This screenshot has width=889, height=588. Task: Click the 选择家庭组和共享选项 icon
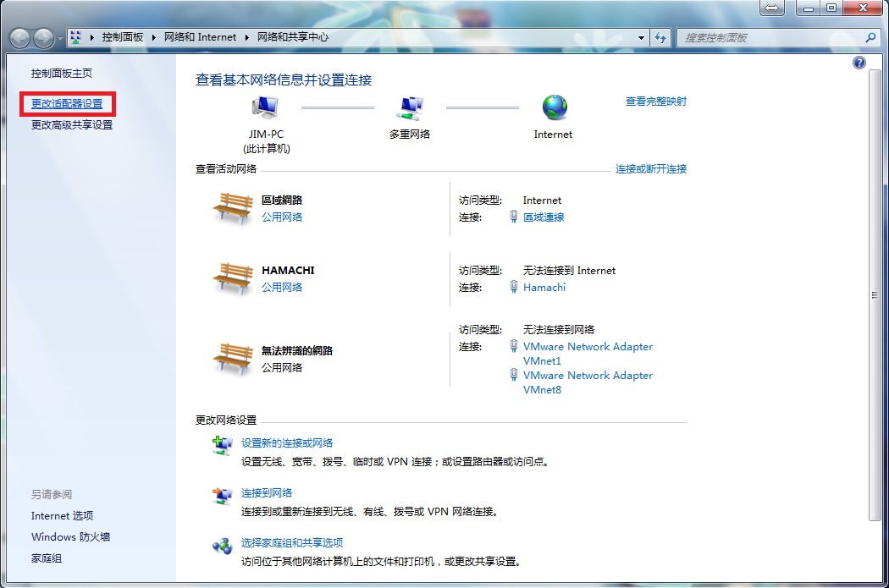point(222,546)
